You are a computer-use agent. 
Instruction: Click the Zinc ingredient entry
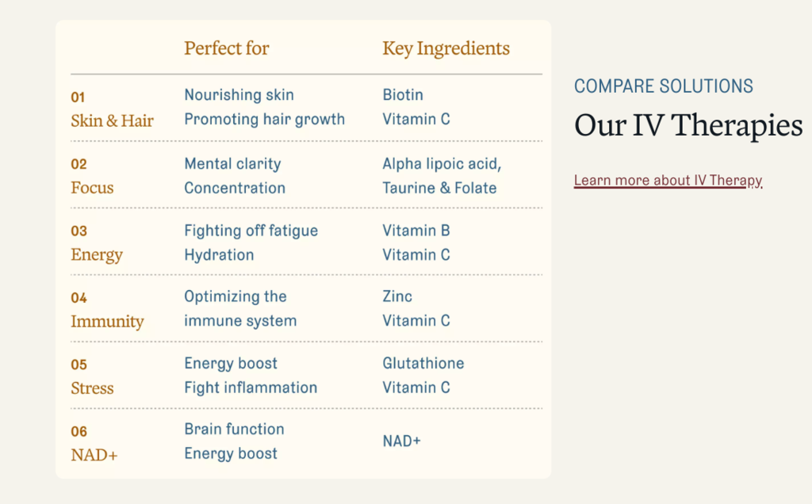click(x=397, y=296)
